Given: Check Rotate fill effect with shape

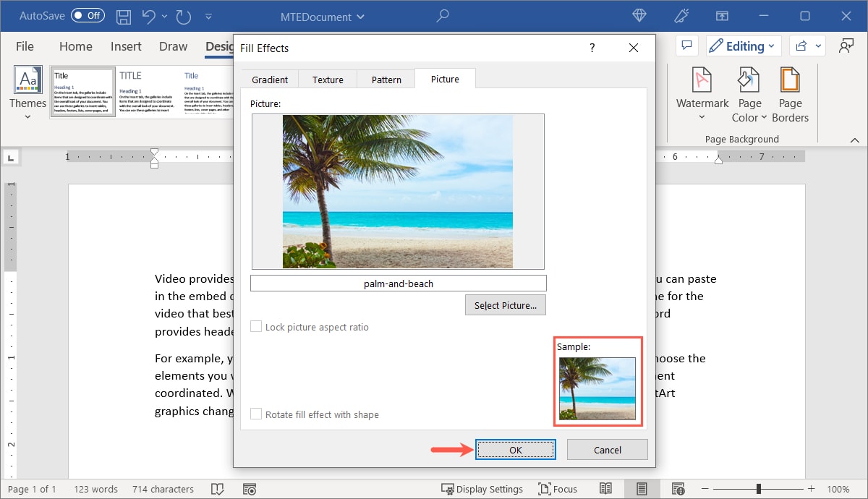Looking at the screenshot, I should point(256,414).
